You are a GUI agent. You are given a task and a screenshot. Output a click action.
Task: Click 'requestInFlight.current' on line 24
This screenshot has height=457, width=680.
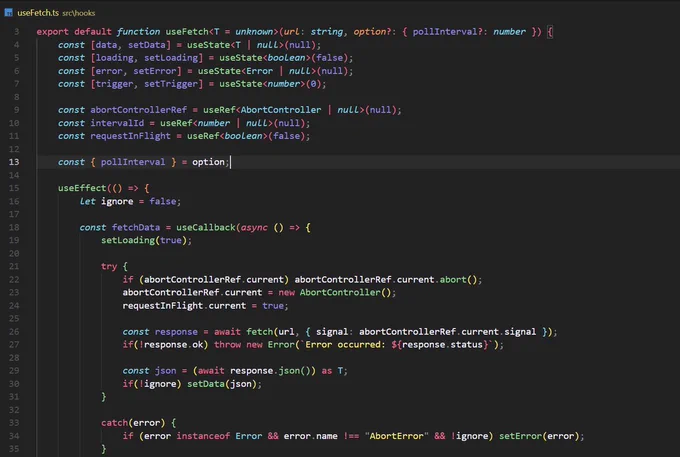coord(184,306)
